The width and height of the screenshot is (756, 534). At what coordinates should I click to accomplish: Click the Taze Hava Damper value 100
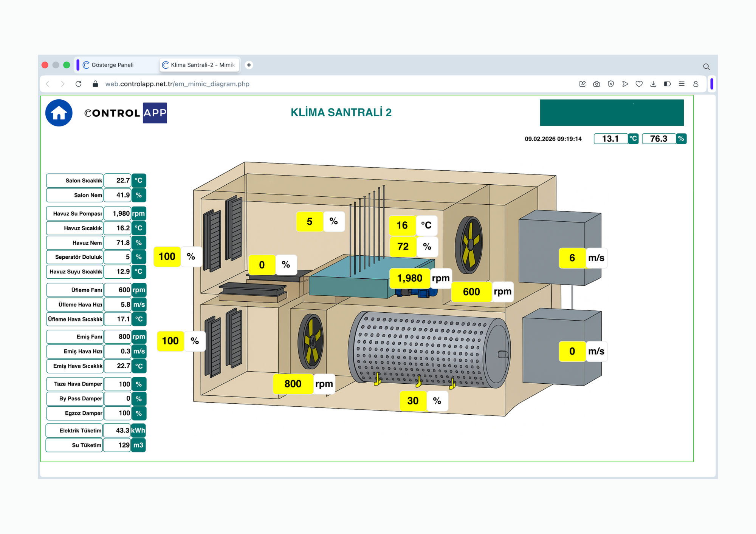[x=118, y=384]
